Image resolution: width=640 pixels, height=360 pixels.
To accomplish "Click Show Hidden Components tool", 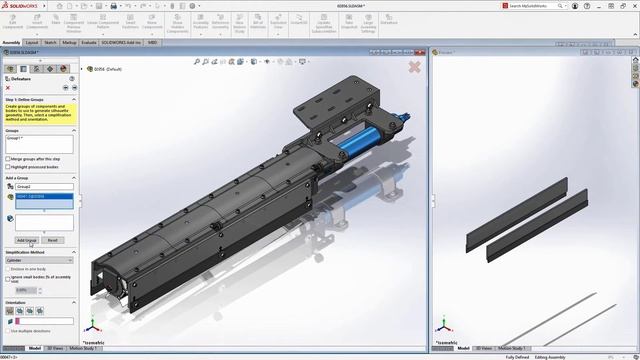I will [x=178, y=24].
